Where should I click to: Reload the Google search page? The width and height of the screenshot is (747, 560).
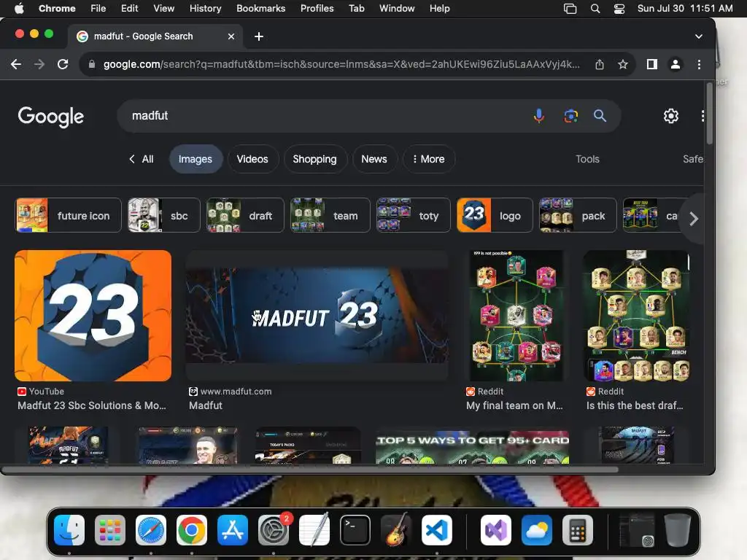[63, 64]
